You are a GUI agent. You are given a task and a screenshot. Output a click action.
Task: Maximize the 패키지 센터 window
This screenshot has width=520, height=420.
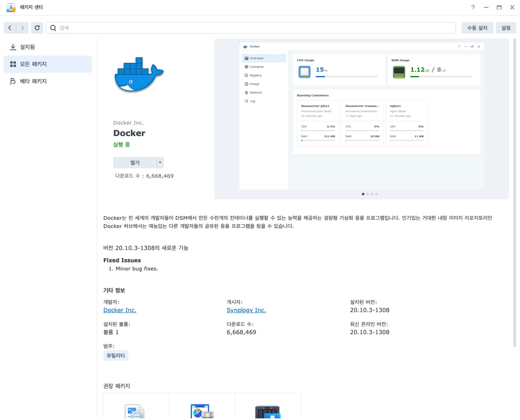499,7
